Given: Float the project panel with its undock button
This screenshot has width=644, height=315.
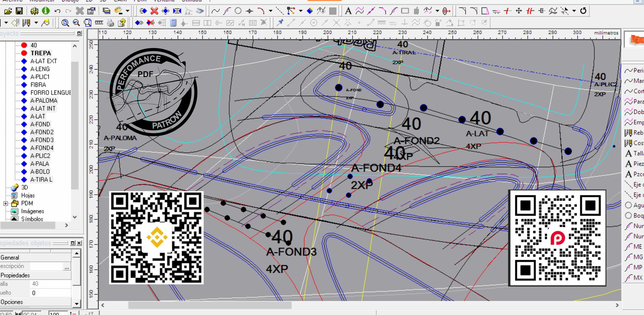Looking at the screenshot, I should pyautogui.click(x=79, y=33).
